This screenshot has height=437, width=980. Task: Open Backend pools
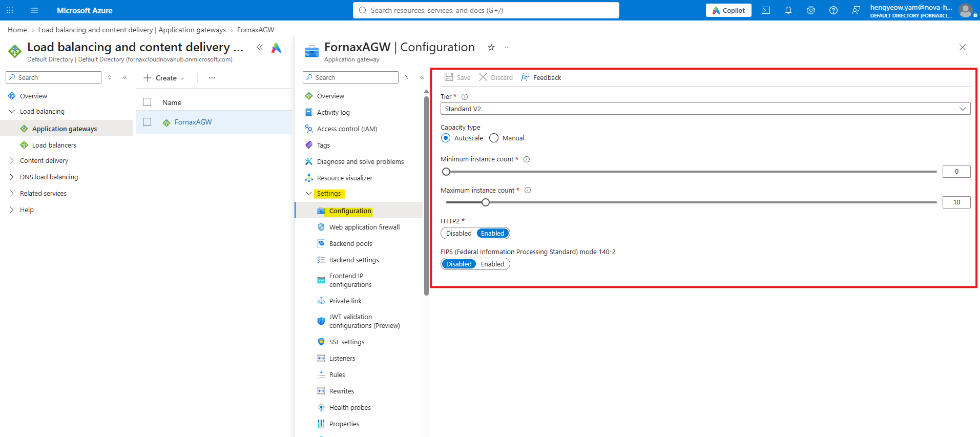pos(350,244)
